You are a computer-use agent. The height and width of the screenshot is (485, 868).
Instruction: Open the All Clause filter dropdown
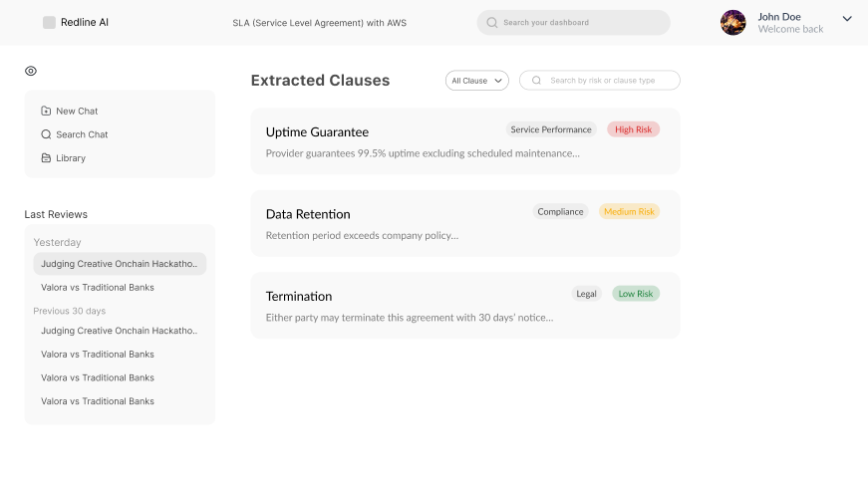pos(477,81)
